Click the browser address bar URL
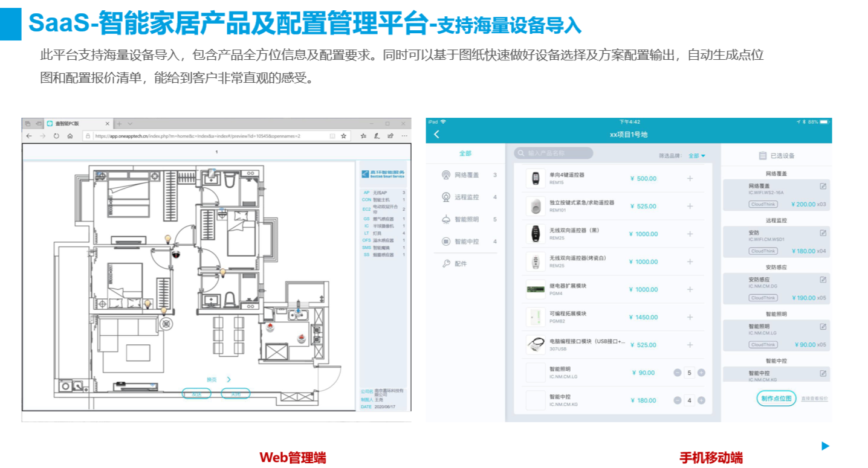Screen dimensions: 868x468 pyautogui.click(x=198, y=136)
